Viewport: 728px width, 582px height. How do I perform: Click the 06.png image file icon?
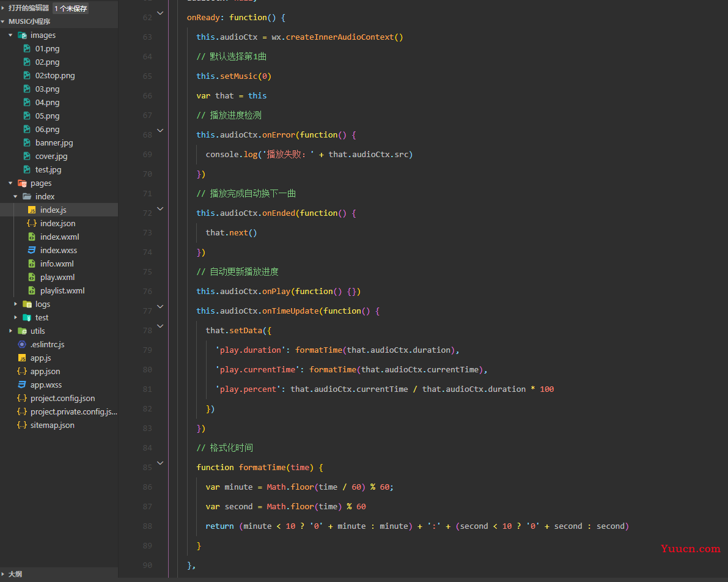pos(27,129)
